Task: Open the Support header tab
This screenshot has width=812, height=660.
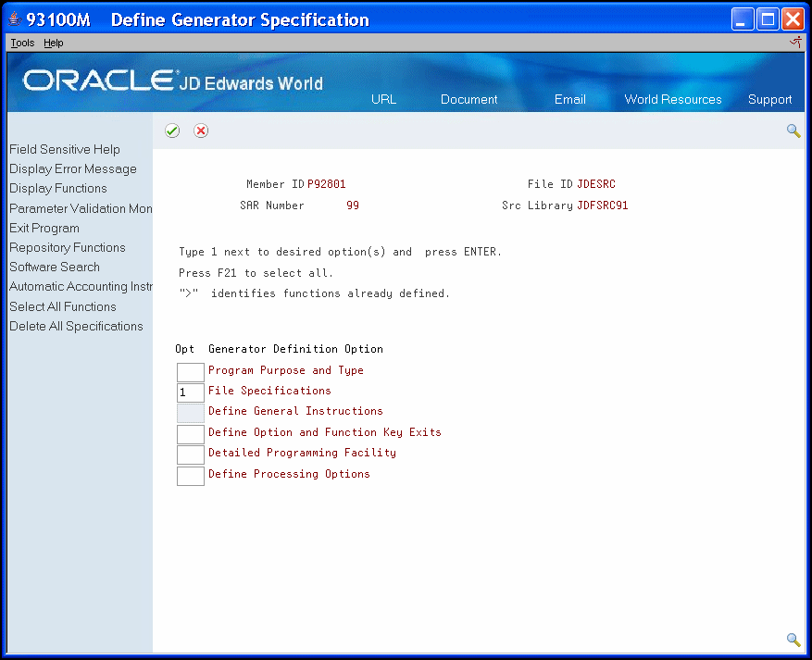Action: coord(769,99)
